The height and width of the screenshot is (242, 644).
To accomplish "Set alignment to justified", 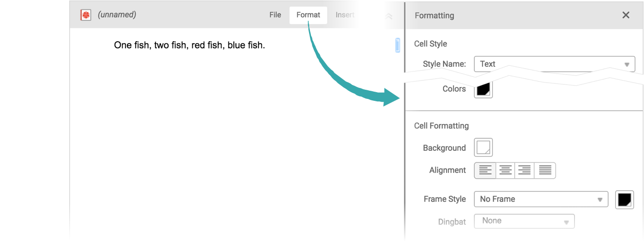I will pos(545,170).
